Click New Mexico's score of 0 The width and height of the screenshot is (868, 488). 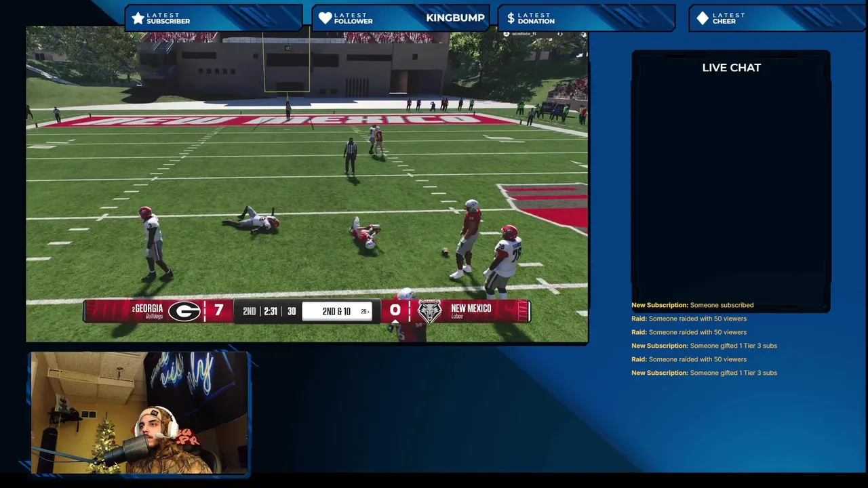click(x=395, y=310)
